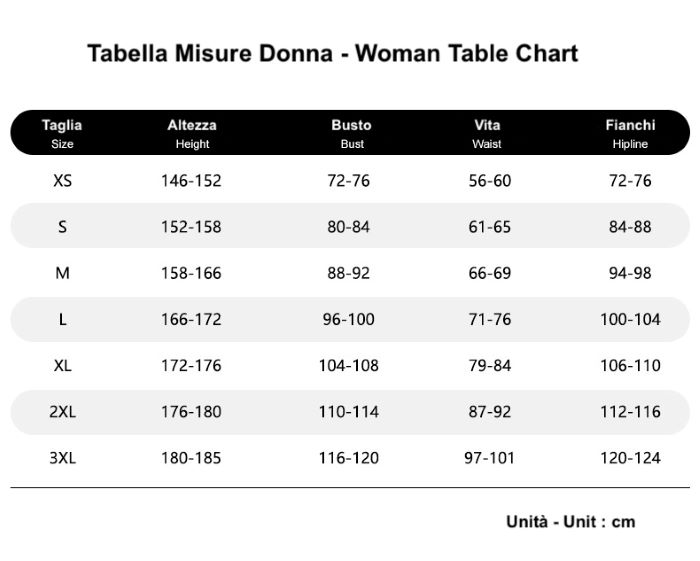The width and height of the screenshot is (700, 561).
Task: Click the Fianchi Hipline column header
Action: pos(630,133)
